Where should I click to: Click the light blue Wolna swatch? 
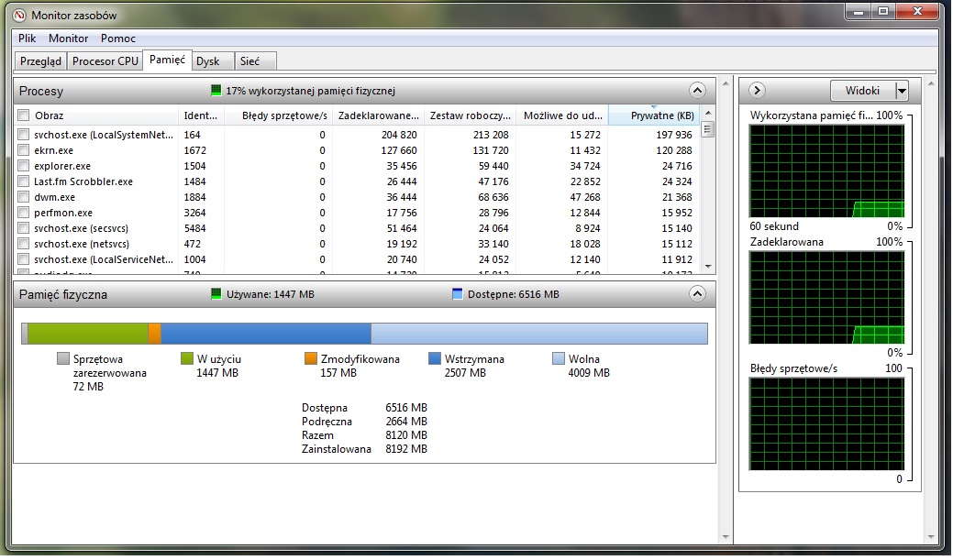559,358
